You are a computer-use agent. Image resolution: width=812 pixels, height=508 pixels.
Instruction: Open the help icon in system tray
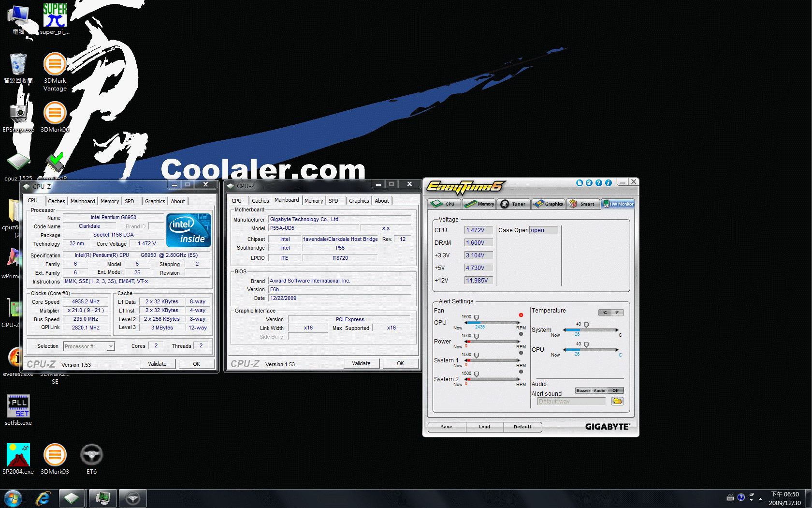(x=741, y=497)
